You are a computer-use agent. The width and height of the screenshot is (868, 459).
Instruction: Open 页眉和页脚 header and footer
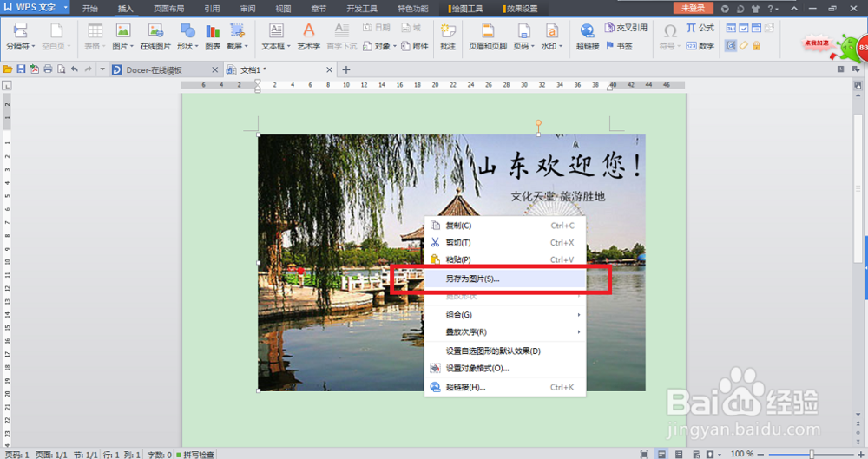click(488, 36)
